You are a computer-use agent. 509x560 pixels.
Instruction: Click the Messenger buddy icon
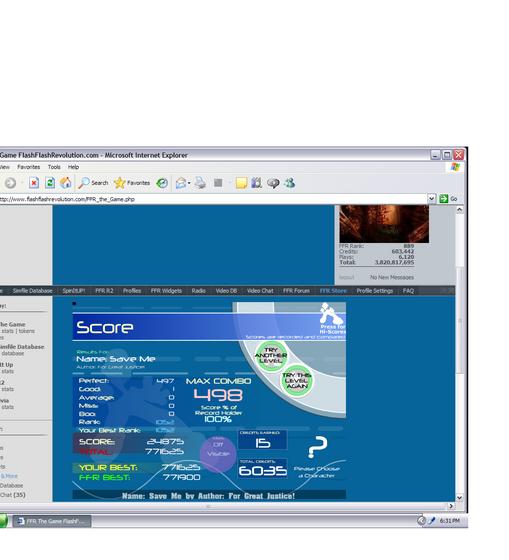pos(289,183)
